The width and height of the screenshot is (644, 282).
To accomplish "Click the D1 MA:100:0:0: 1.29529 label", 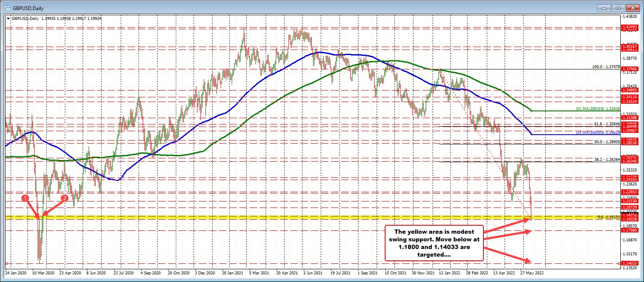I will point(598,133).
